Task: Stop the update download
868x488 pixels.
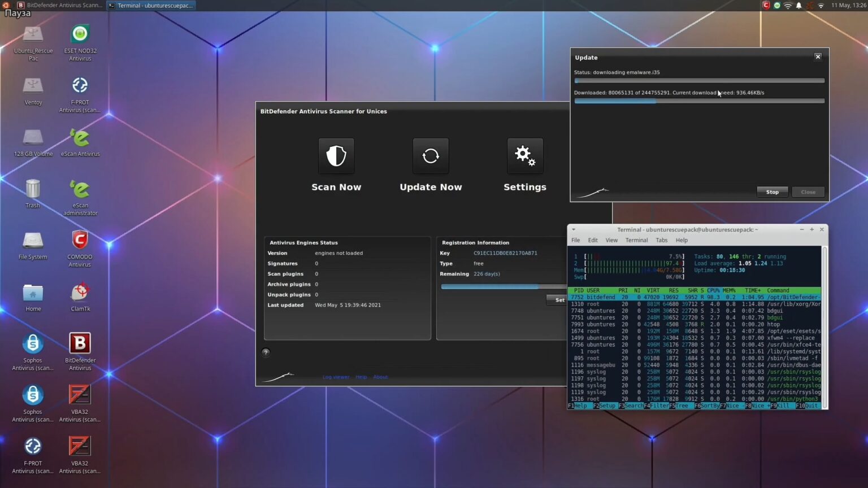Action: pos(772,192)
